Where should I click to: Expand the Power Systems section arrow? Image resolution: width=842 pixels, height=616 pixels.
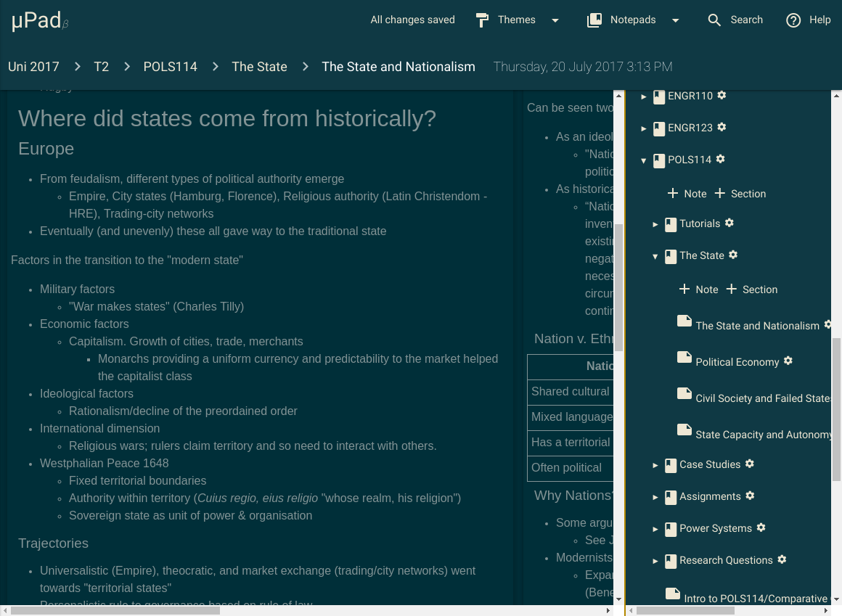click(655, 529)
